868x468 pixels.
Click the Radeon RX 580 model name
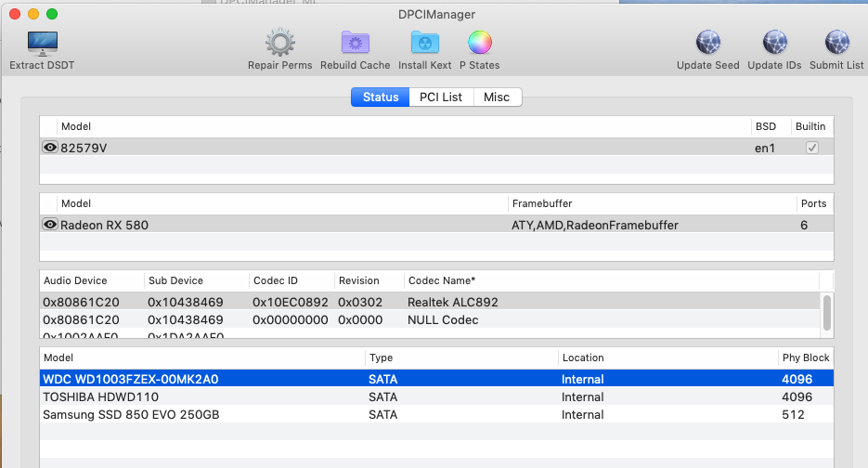tap(104, 225)
